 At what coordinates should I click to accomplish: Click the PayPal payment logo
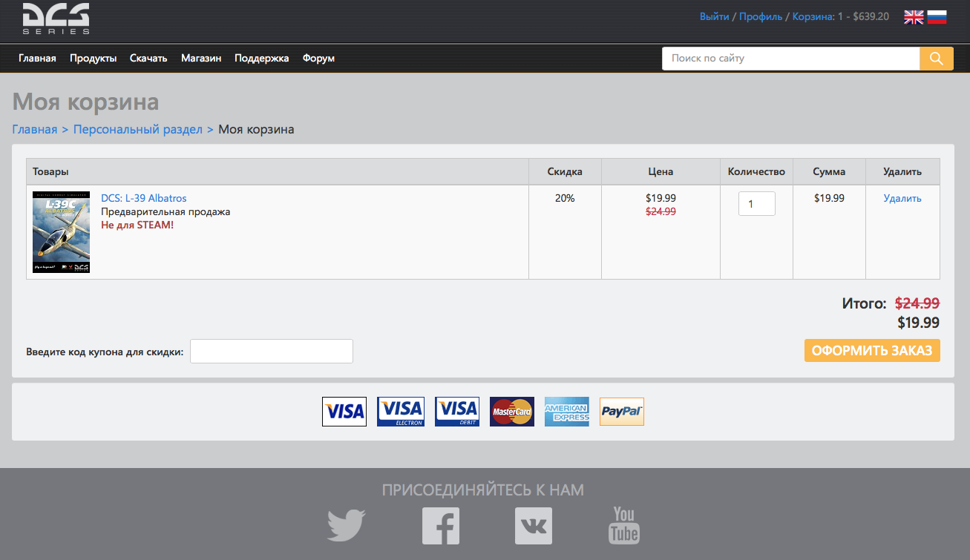(622, 412)
